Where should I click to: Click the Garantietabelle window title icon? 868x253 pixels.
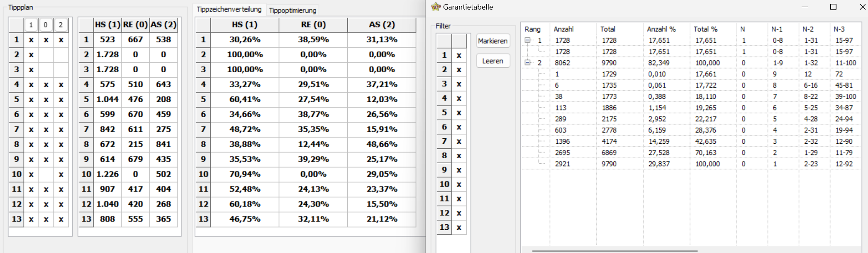[435, 7]
